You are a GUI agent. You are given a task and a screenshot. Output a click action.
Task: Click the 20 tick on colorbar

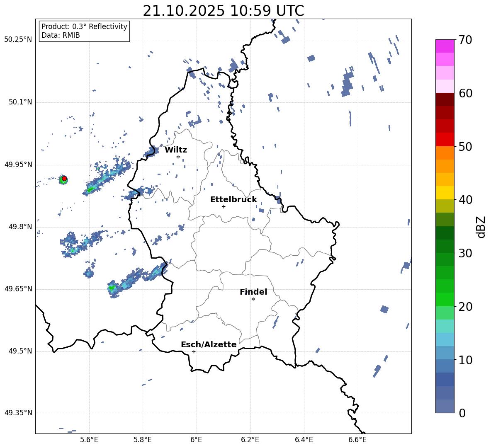coord(465,307)
